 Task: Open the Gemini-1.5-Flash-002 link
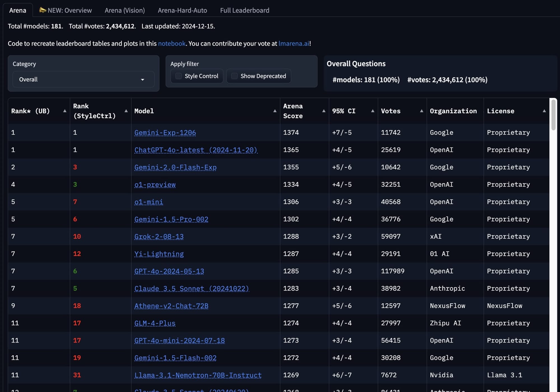pyautogui.click(x=175, y=358)
